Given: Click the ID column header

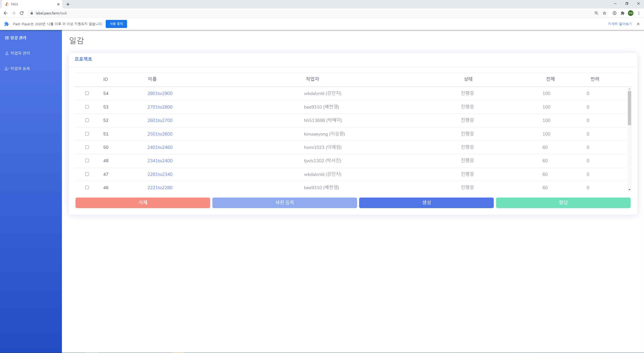Looking at the screenshot, I should (105, 79).
